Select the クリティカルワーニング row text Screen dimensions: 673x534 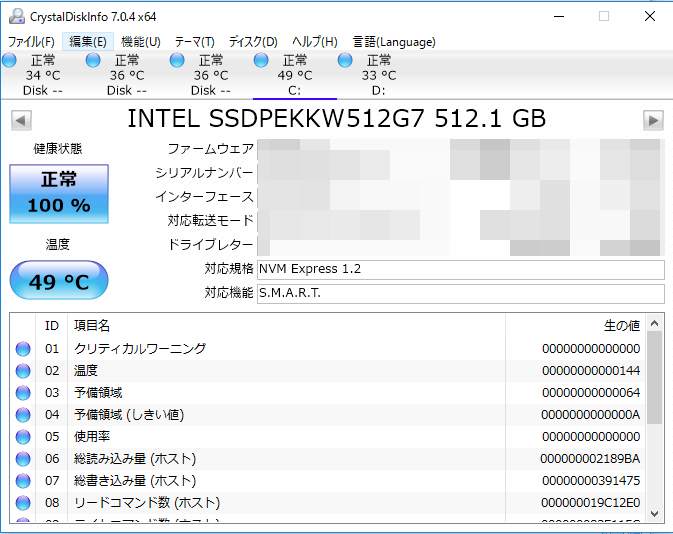140,349
